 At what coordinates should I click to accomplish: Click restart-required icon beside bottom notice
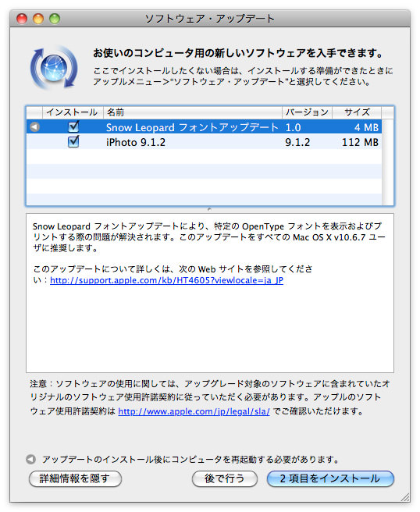point(30,460)
